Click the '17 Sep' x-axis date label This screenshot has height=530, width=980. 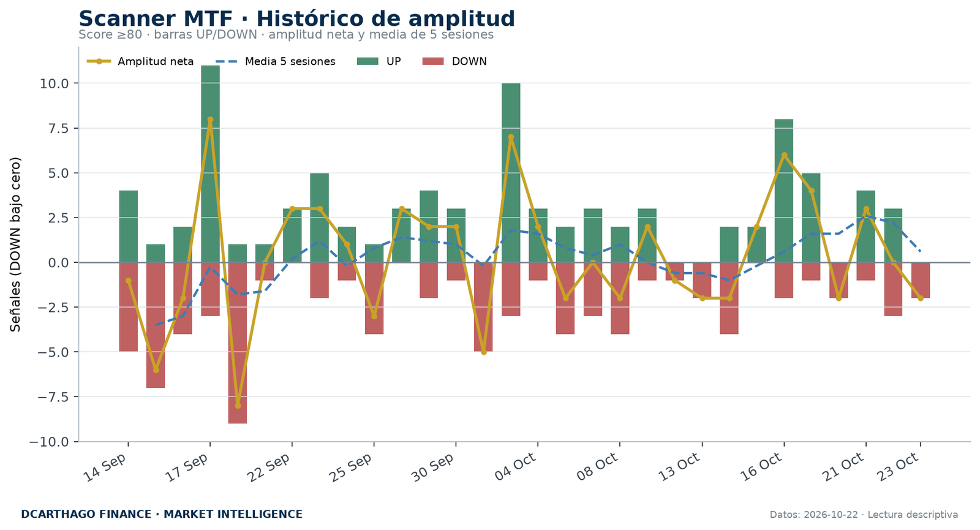[187, 468]
